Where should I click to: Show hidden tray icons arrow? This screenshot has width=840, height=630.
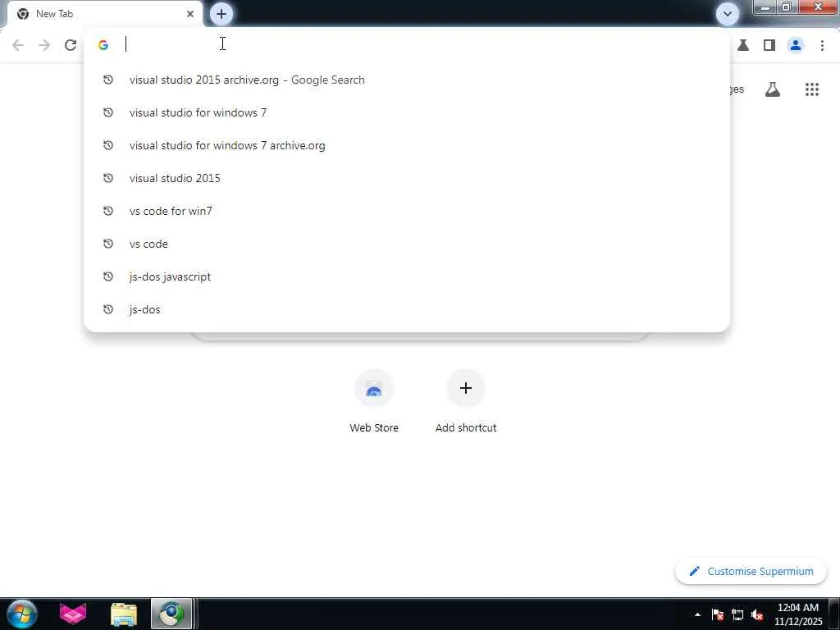697,614
